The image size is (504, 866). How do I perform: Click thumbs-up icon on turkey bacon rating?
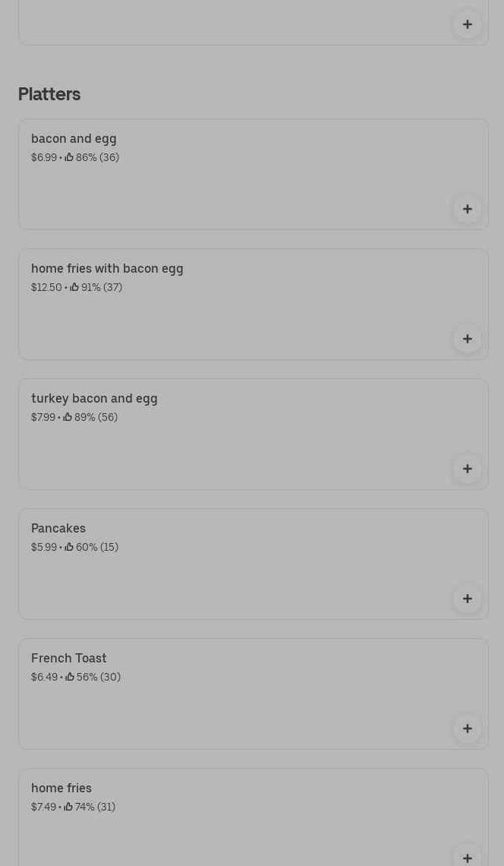(x=68, y=417)
